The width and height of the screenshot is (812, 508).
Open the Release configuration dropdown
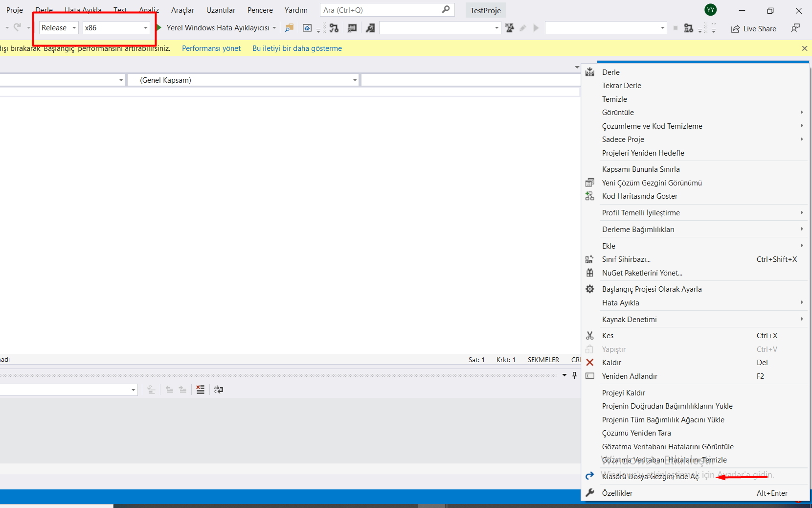pyautogui.click(x=59, y=28)
